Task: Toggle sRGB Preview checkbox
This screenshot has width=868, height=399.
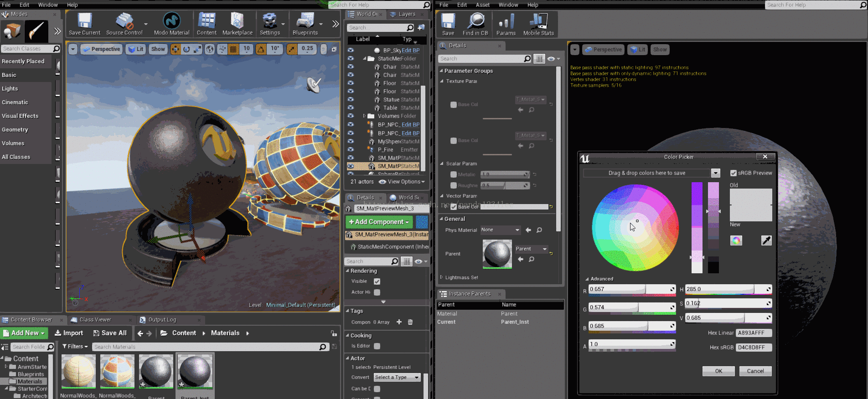Action: point(734,173)
